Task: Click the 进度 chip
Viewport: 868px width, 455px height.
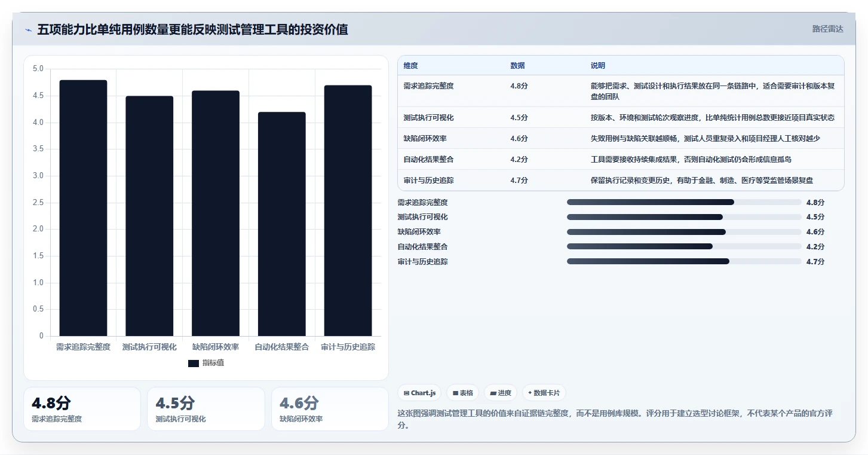Action: click(501, 393)
